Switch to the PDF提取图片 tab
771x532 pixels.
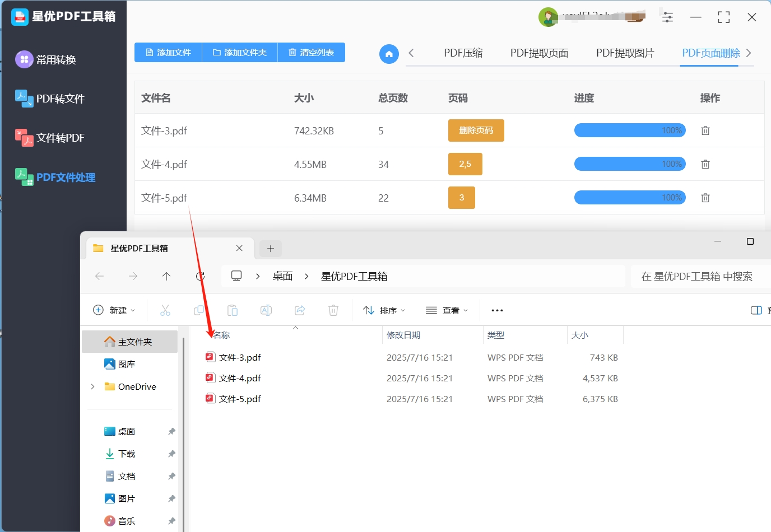click(x=625, y=53)
